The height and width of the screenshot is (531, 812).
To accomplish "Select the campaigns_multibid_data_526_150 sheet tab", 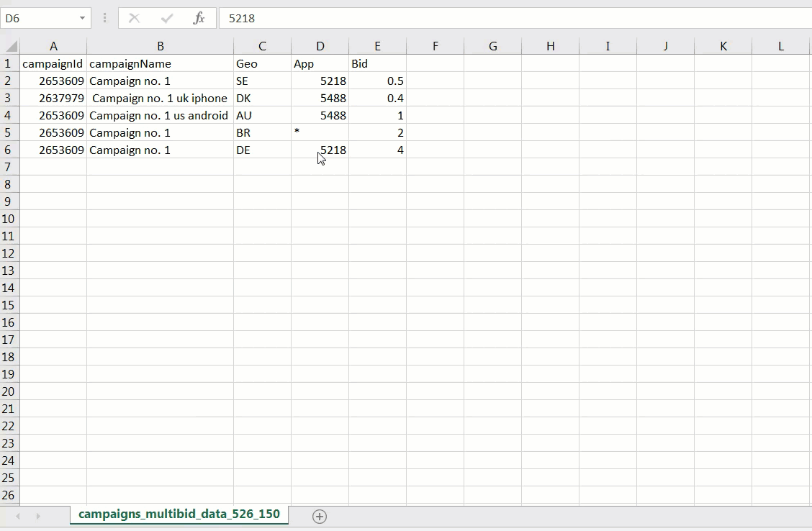I will click(178, 515).
